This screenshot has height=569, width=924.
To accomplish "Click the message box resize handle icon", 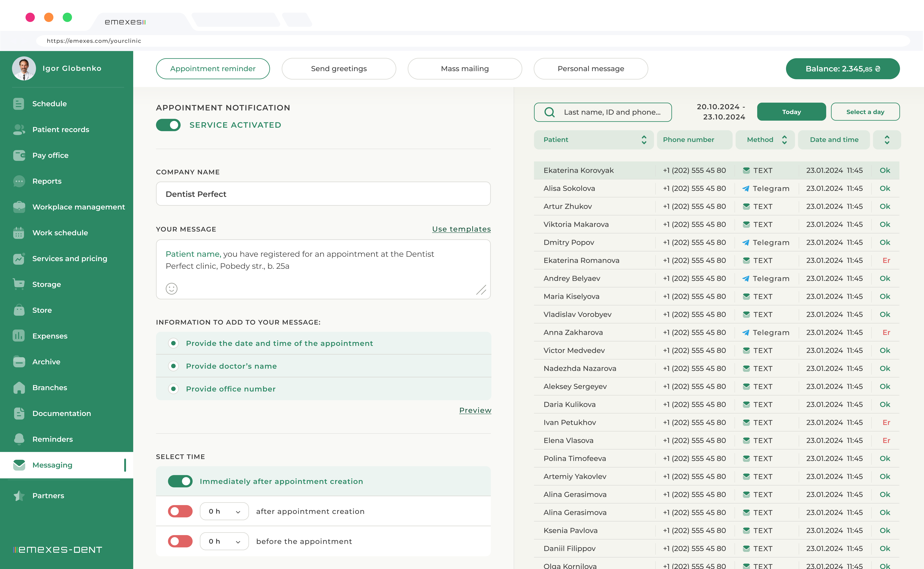I will pyautogui.click(x=481, y=290).
